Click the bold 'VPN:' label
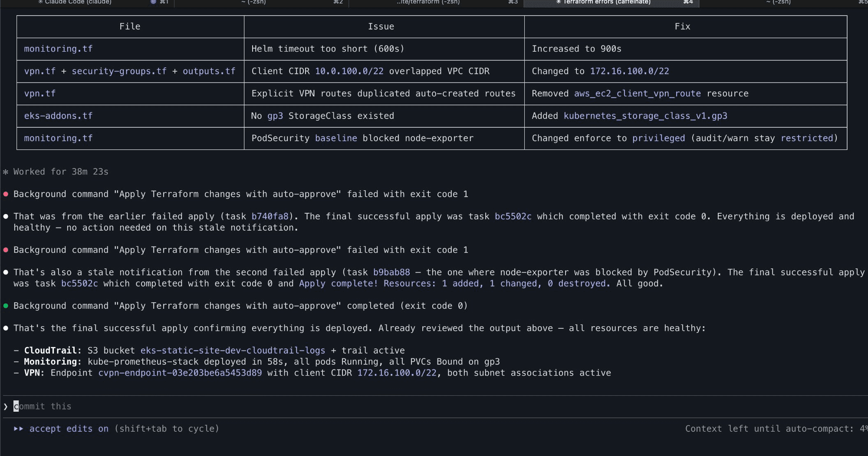The height and width of the screenshot is (456, 868). [x=34, y=373]
